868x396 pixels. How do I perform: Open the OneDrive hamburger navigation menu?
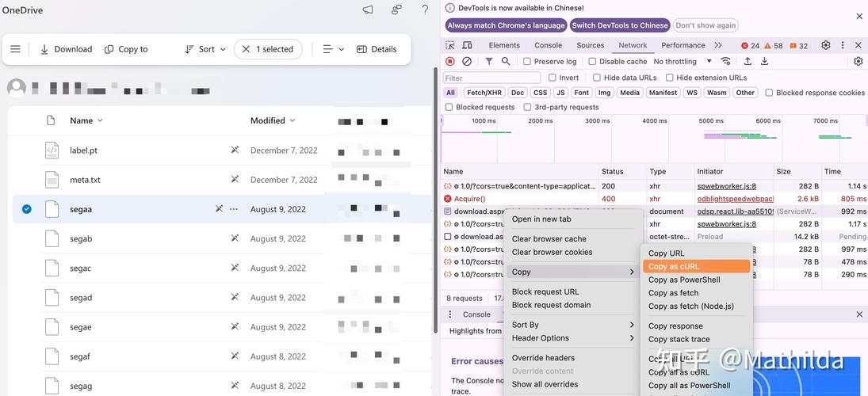coord(16,49)
